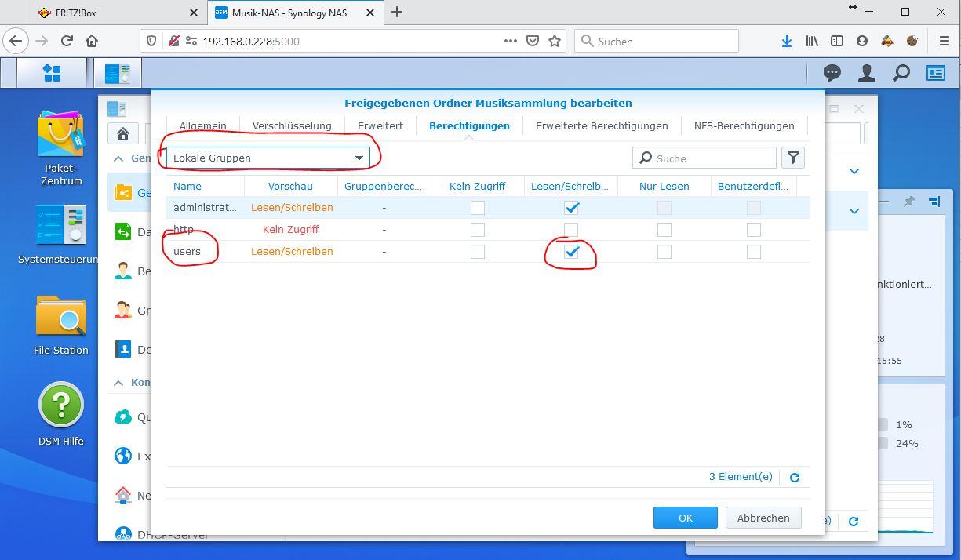Select the shared folder icon in sidebar
This screenshot has width=961, height=560.
(x=123, y=192)
